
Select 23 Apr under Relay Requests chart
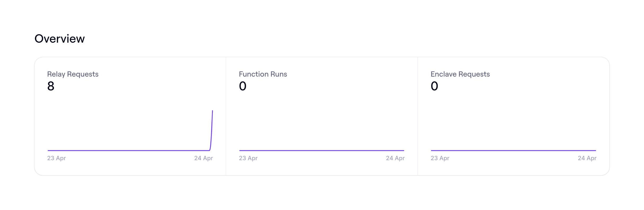56,158
